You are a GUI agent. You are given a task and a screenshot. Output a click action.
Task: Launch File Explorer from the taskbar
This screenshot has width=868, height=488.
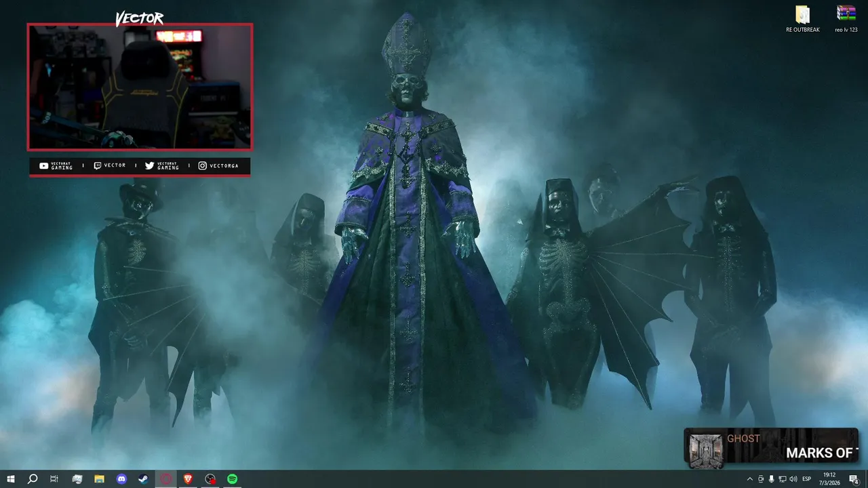(99, 479)
